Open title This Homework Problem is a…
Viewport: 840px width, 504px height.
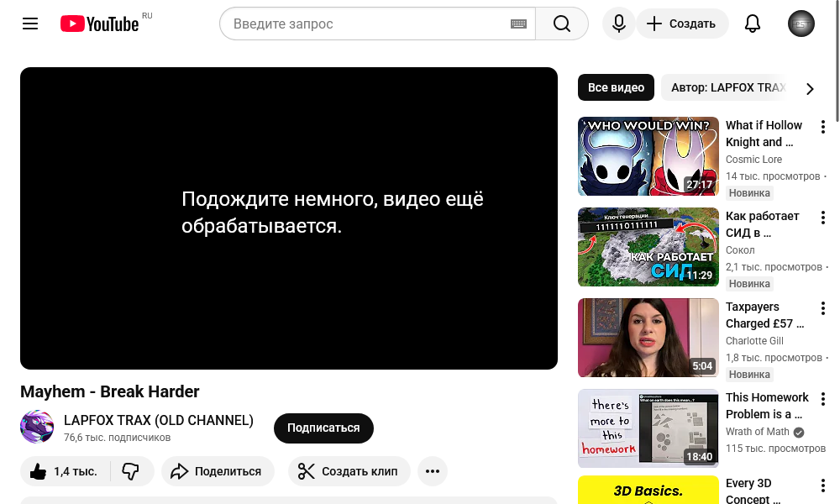(x=767, y=406)
